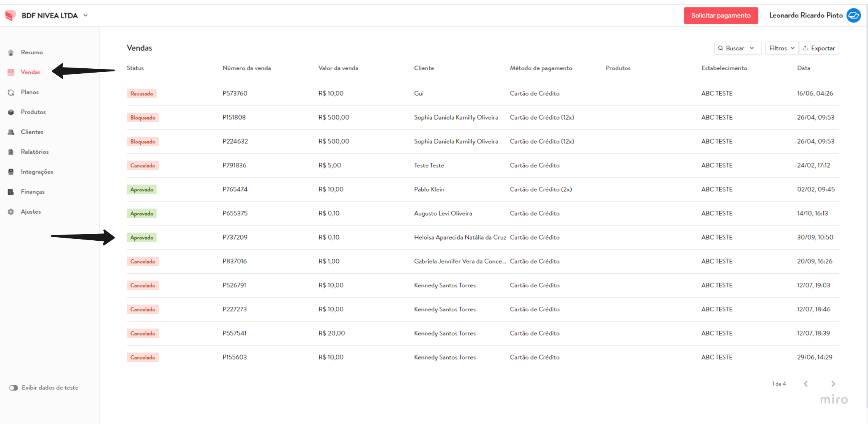Viewport: 868px width, 424px height.
Task: Click the Clientes people icon
Action: [x=11, y=132]
